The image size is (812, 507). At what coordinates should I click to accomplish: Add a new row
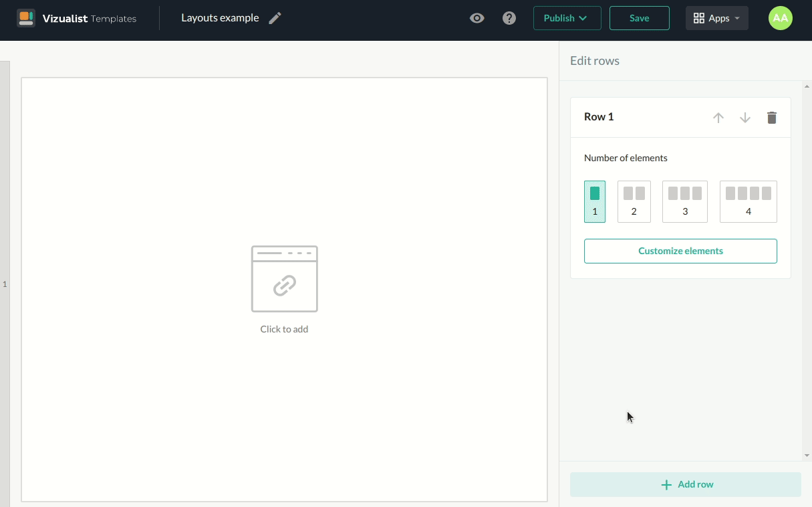685,484
